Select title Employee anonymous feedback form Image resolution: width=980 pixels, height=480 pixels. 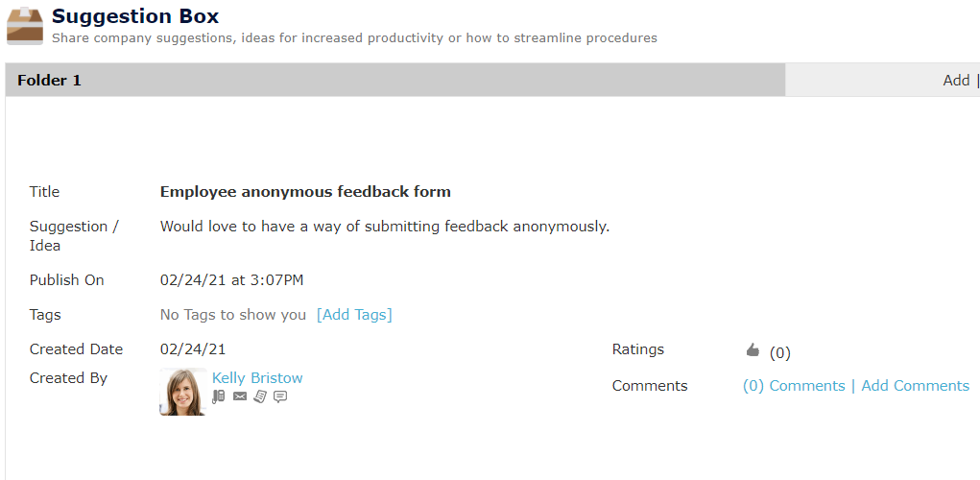tap(305, 191)
